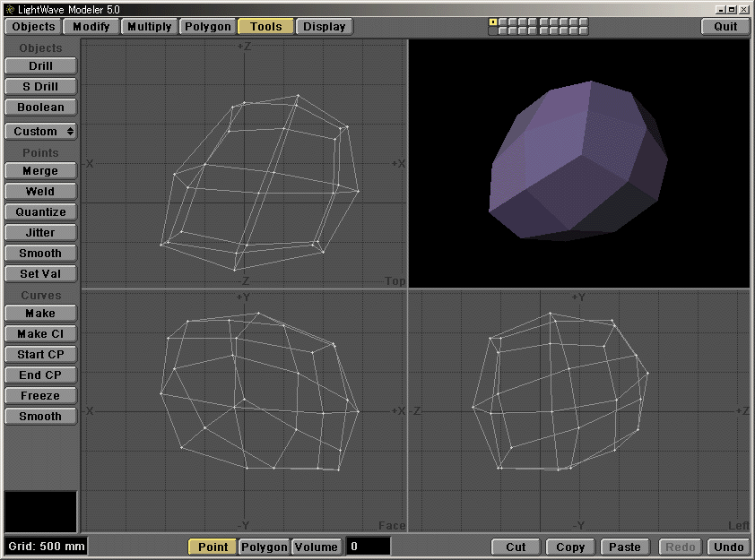Apply a Boolean operation
Viewport: 755px width, 560px height.
pyautogui.click(x=39, y=107)
